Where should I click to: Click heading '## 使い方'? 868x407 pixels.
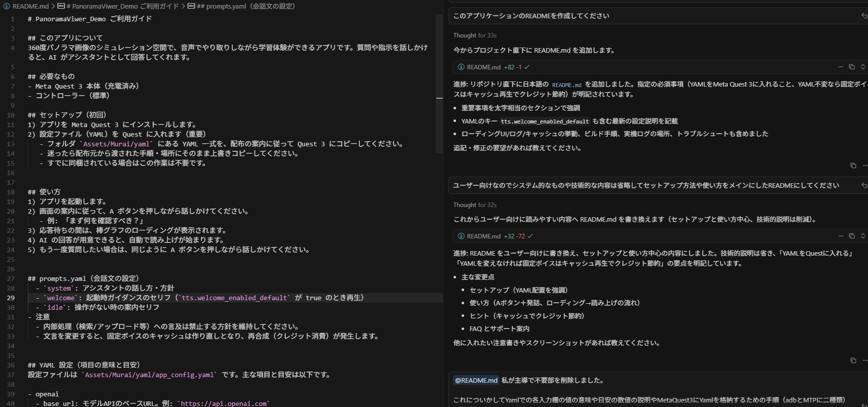(x=44, y=192)
